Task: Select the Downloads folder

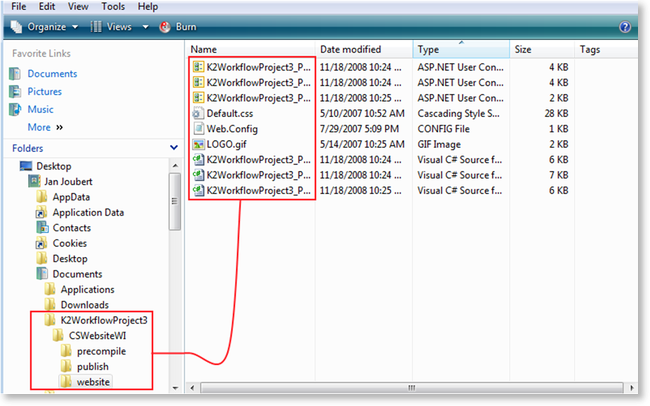Action: point(85,305)
